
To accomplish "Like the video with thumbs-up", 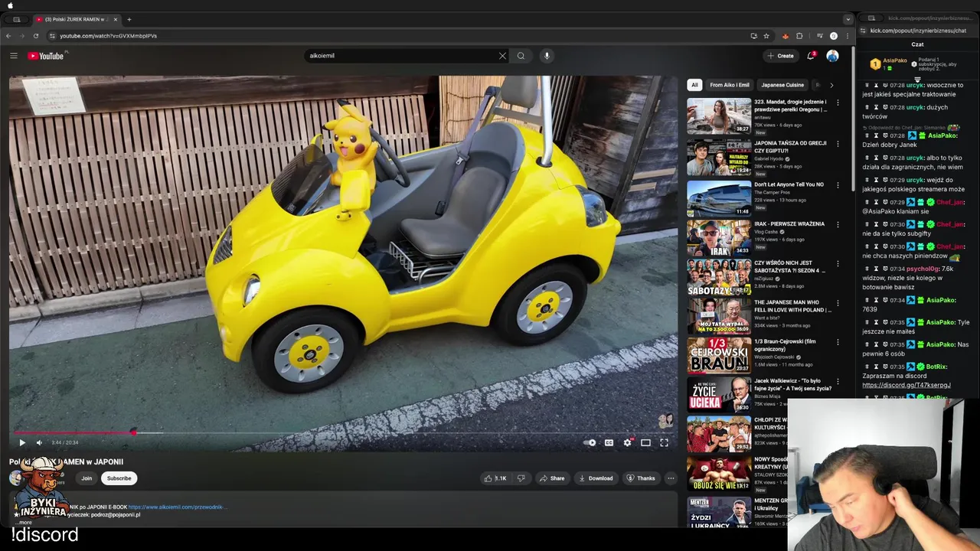I will click(x=495, y=478).
